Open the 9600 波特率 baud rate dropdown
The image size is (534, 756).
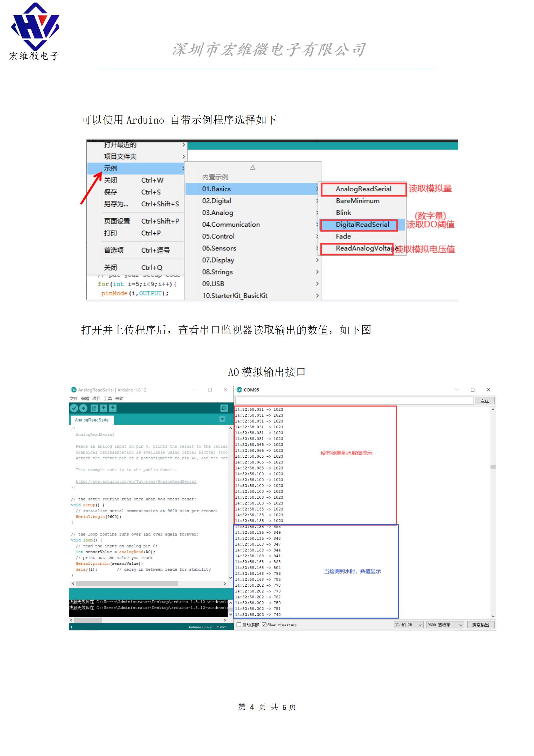coord(445,625)
